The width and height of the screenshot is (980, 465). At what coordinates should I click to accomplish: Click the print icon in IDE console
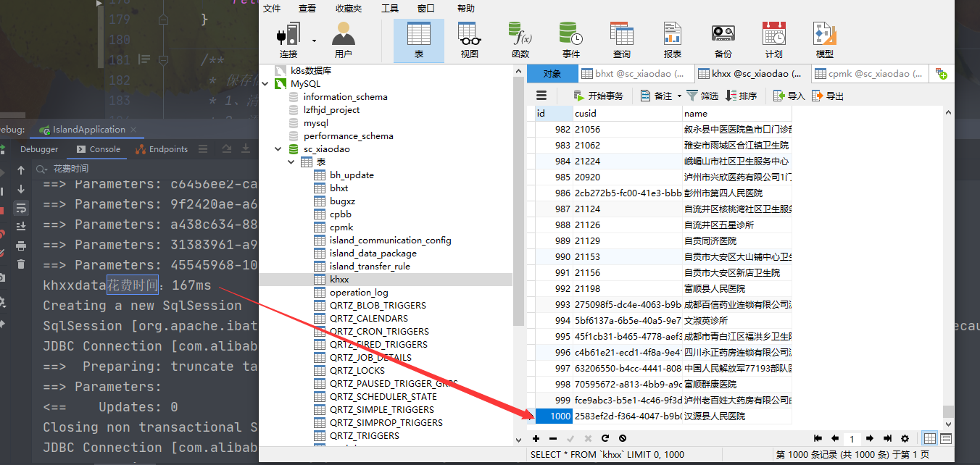coord(21,246)
